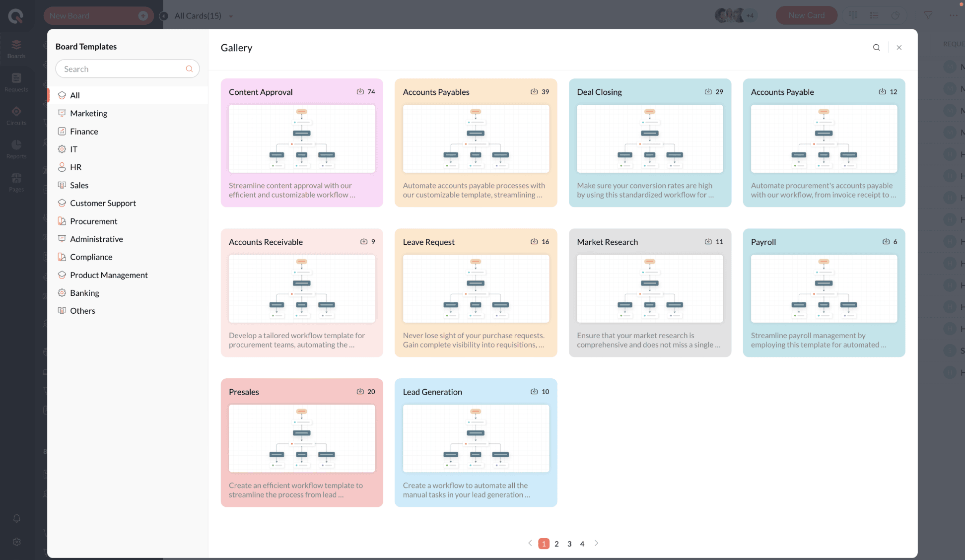Click the gallery search magnifier icon

pyautogui.click(x=876, y=48)
